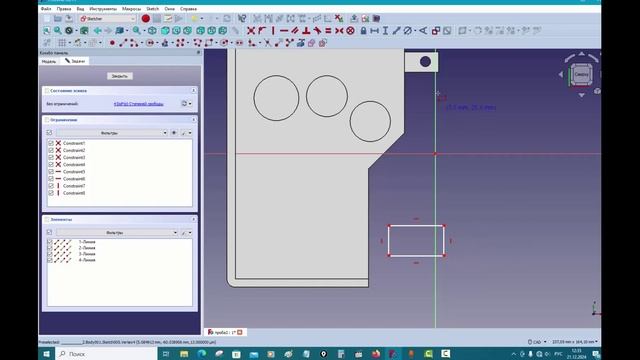
Task: Open elements Фильтры filter dropdown
Action: click(x=117, y=232)
